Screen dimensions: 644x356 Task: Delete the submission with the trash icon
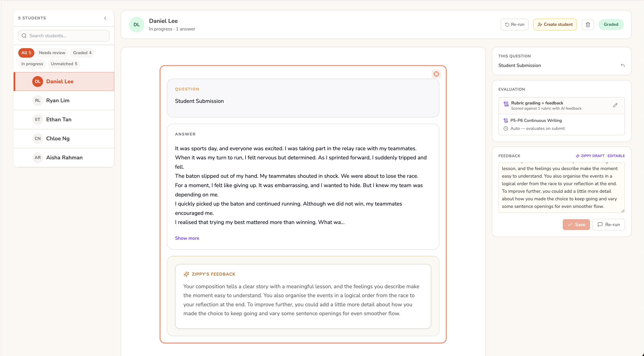pos(588,24)
